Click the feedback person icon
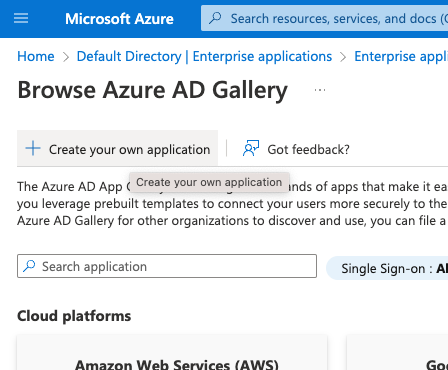Image resolution: width=448 pixels, height=370 pixels. click(251, 149)
